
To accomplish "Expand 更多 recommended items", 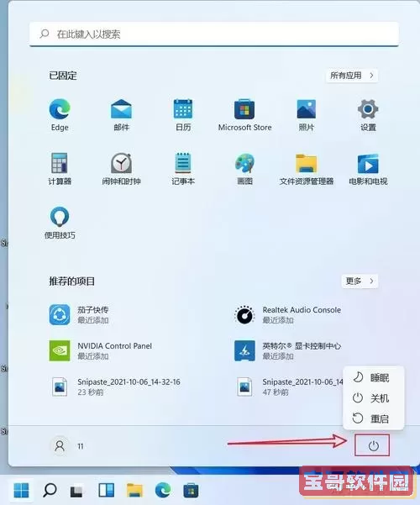I will click(360, 281).
